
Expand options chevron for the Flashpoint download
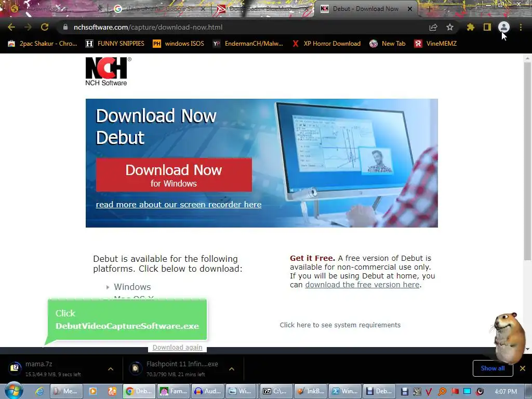pyautogui.click(x=232, y=369)
